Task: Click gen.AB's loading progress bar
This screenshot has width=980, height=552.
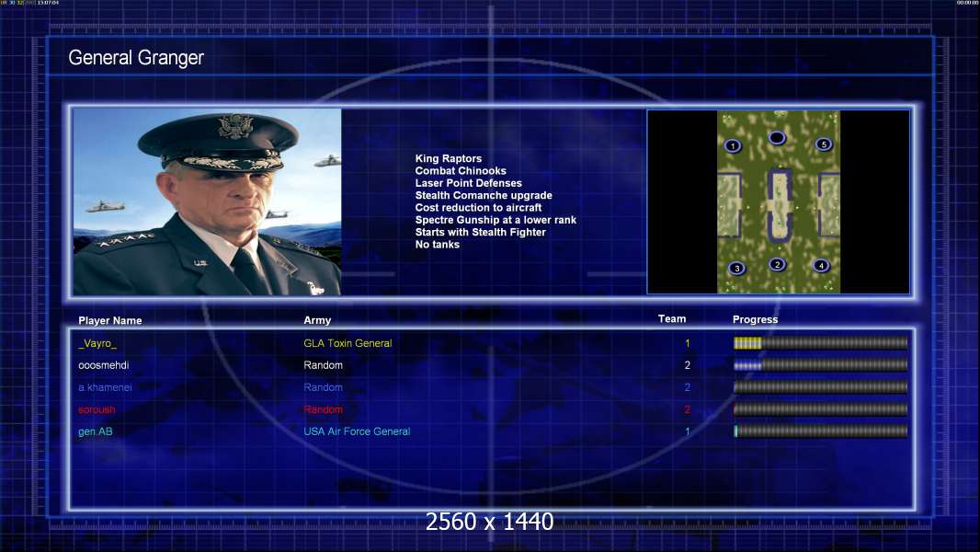Action: point(821,431)
